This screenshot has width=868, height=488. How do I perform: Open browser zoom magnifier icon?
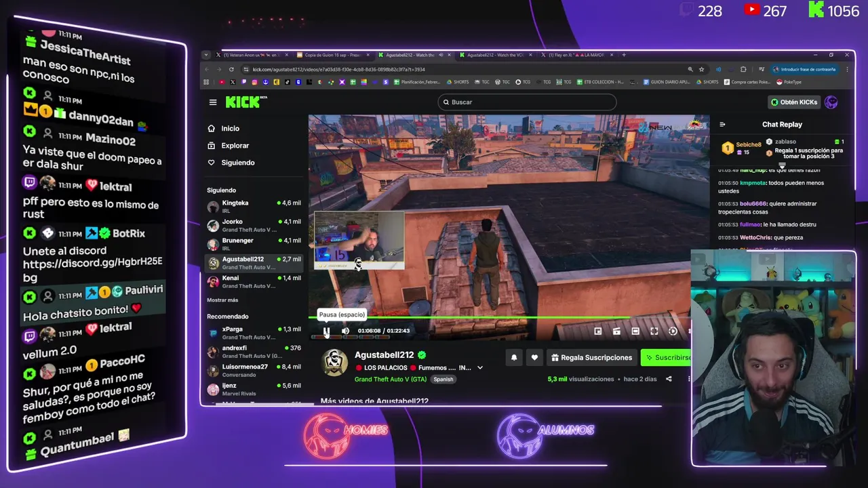coord(690,69)
